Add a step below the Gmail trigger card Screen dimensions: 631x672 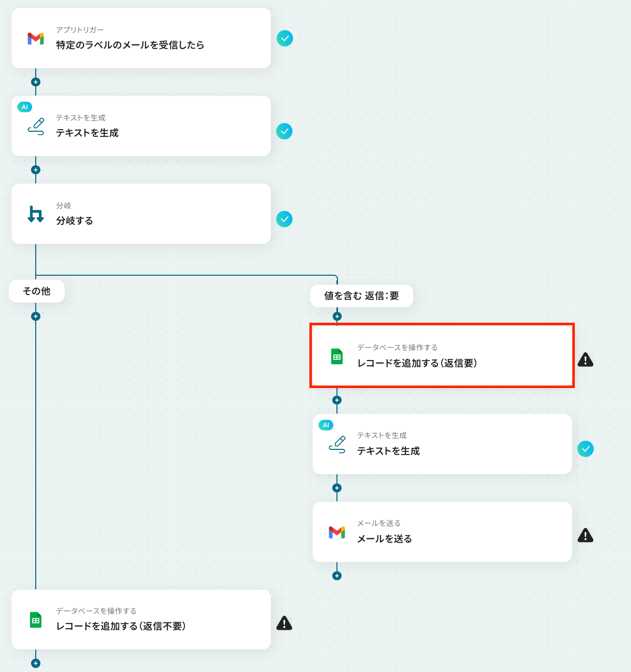coord(36,82)
